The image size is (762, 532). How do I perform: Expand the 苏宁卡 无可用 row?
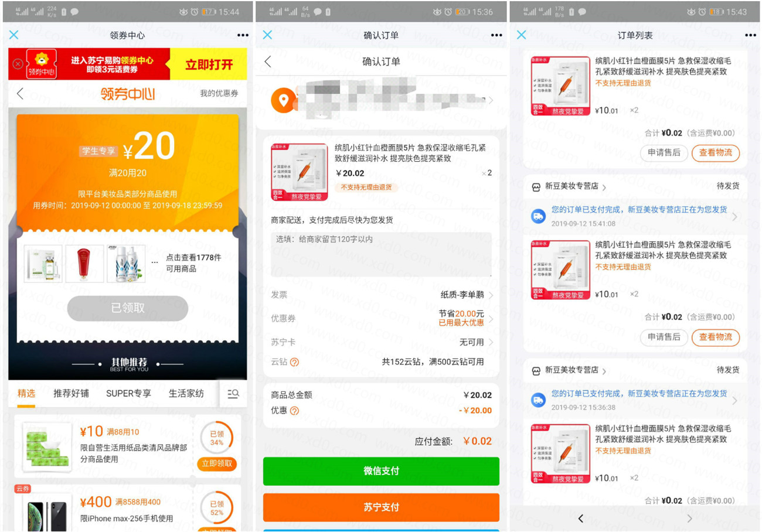pos(381,342)
